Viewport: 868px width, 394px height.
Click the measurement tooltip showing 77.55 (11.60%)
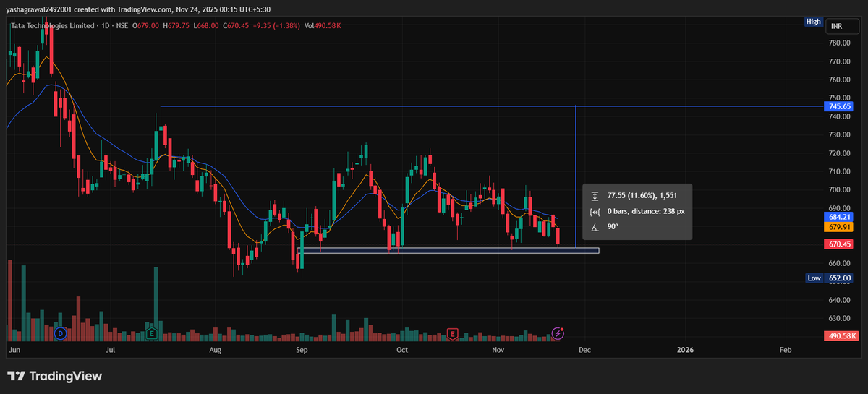638,212
